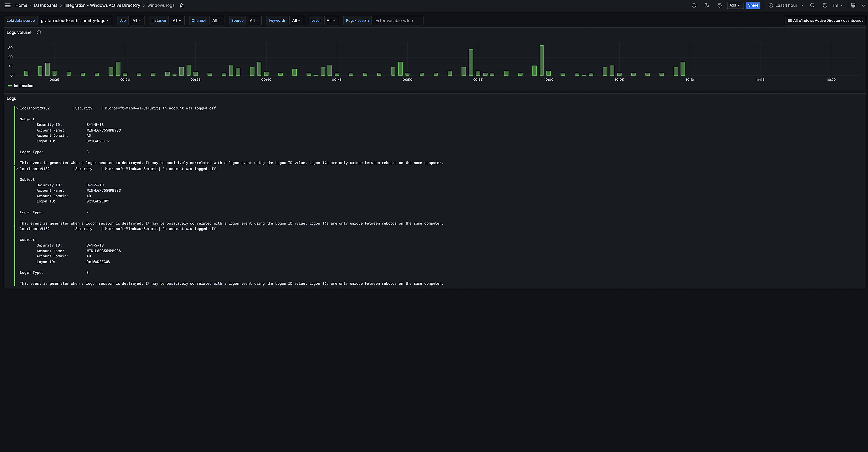Open All Windows Active Directory dashboards
This screenshot has width=868, height=452.
[x=825, y=21]
